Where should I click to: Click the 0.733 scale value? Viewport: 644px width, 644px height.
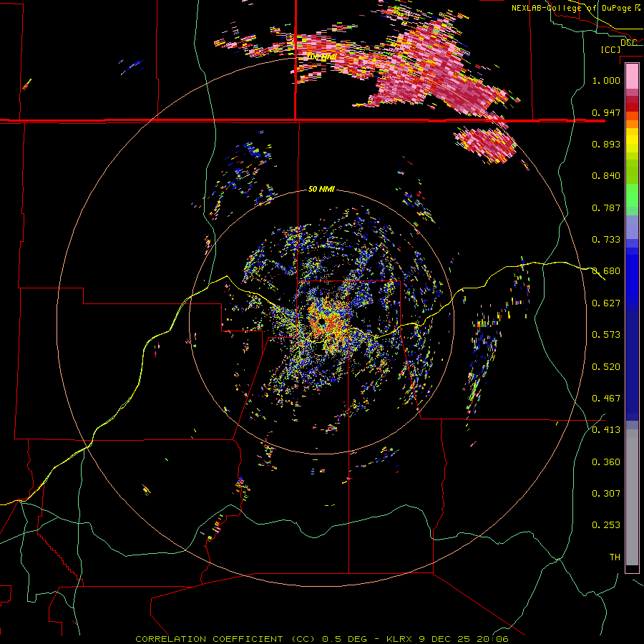(606, 240)
